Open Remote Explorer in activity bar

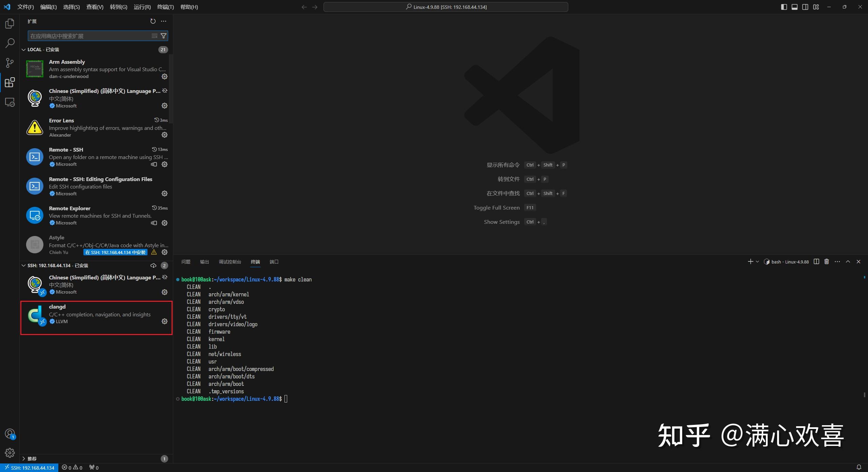pyautogui.click(x=10, y=102)
